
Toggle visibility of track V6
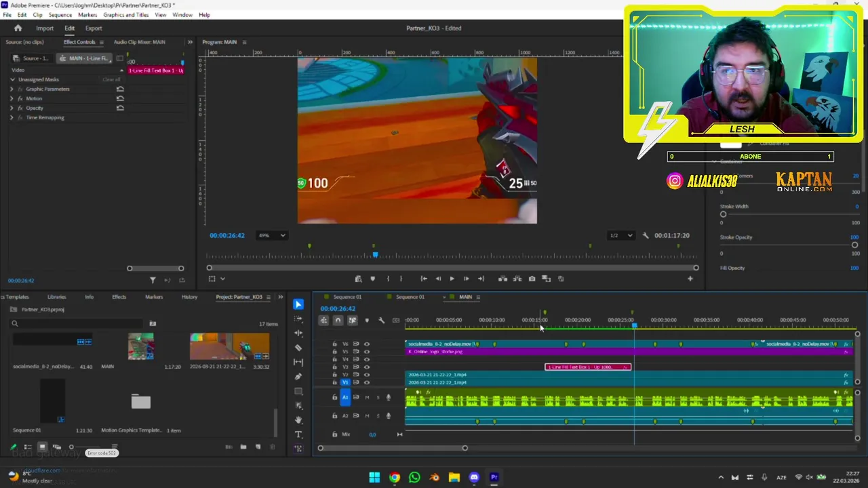tap(367, 344)
